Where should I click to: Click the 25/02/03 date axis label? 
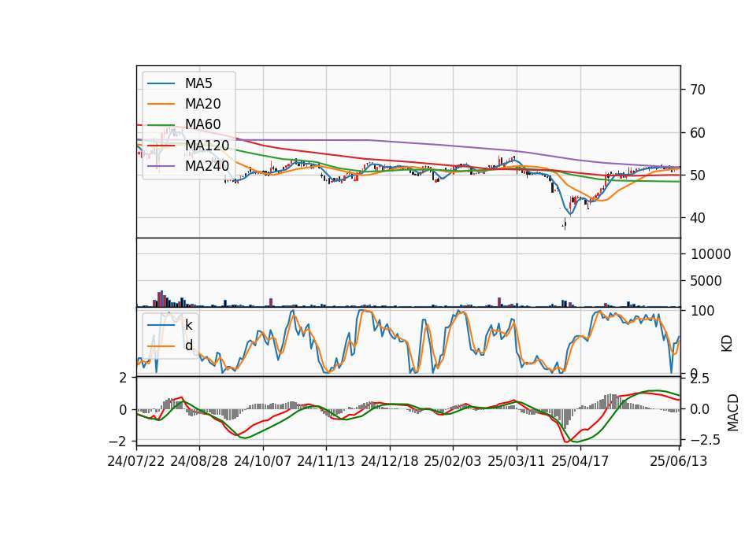453,461
